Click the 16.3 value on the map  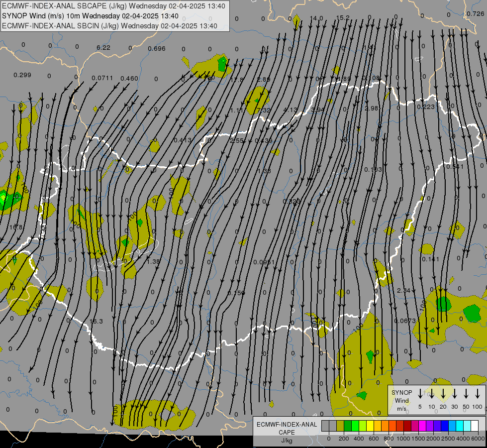click(96, 321)
